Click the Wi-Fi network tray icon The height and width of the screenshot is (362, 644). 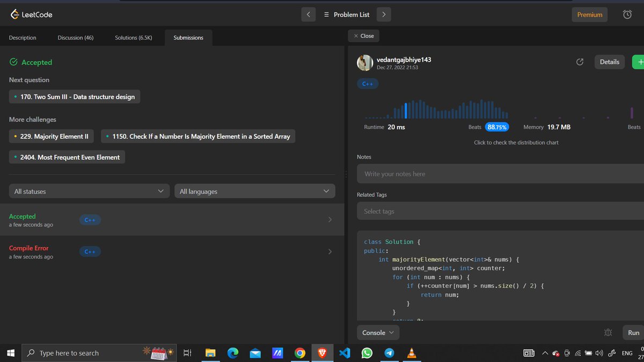click(x=577, y=353)
